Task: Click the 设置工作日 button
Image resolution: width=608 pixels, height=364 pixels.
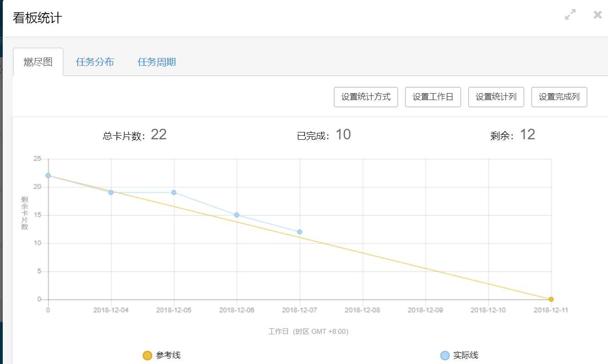Action: click(433, 97)
